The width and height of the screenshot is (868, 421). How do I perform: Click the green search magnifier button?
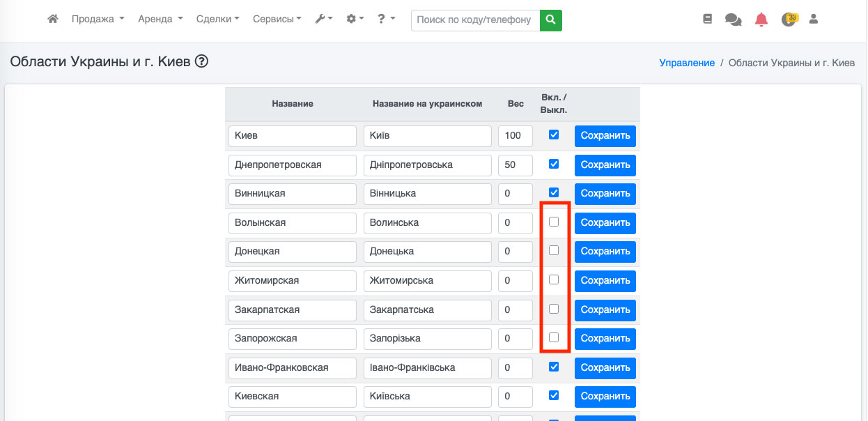tap(550, 20)
